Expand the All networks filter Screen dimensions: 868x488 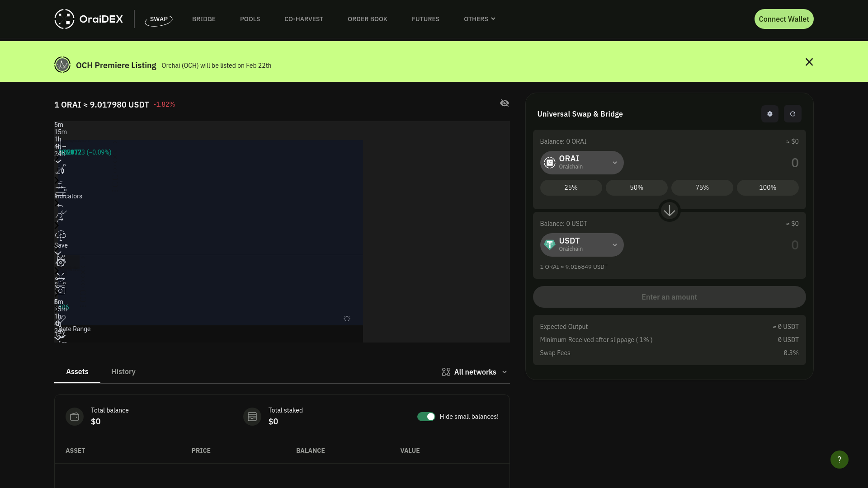[x=475, y=372]
